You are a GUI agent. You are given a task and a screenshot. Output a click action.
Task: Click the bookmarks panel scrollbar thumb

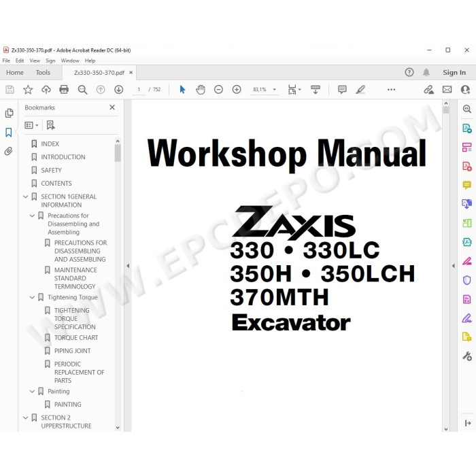pos(118,153)
